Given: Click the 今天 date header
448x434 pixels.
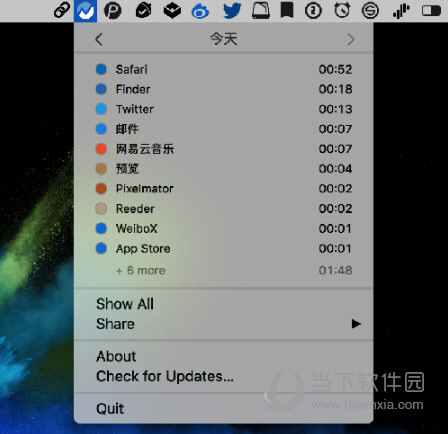Looking at the screenshot, I should (224, 39).
